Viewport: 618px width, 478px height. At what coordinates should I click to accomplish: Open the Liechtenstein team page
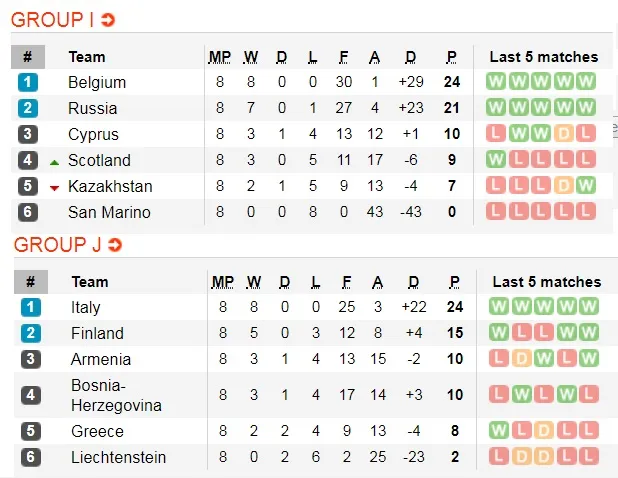[118, 457]
